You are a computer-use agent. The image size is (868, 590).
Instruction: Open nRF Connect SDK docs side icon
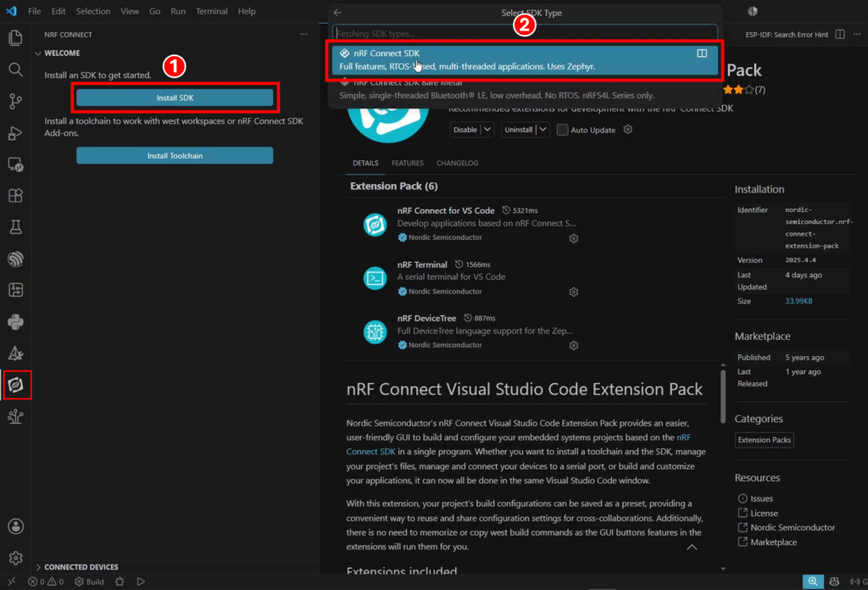point(701,53)
